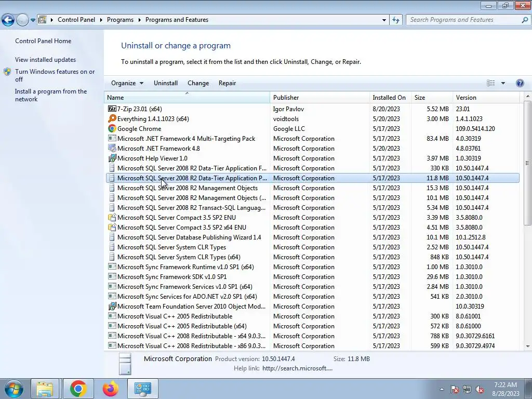Show hidden tray icons arrow
The height and width of the screenshot is (399, 532).
point(442,390)
